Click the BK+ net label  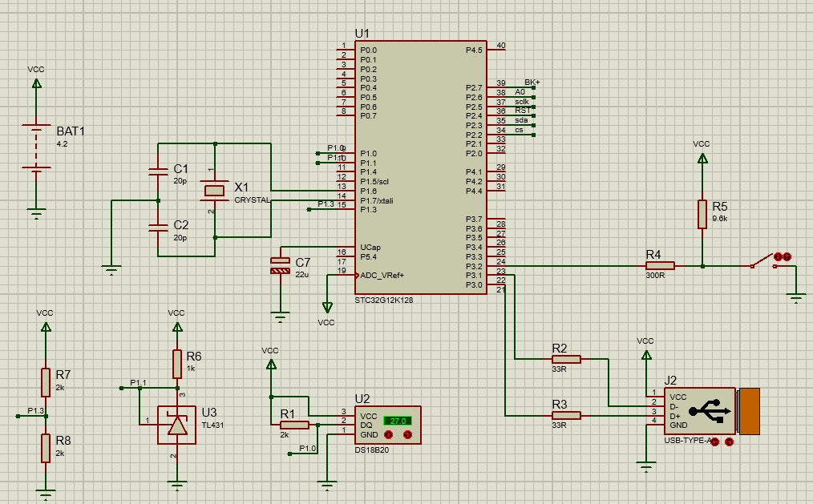532,83
